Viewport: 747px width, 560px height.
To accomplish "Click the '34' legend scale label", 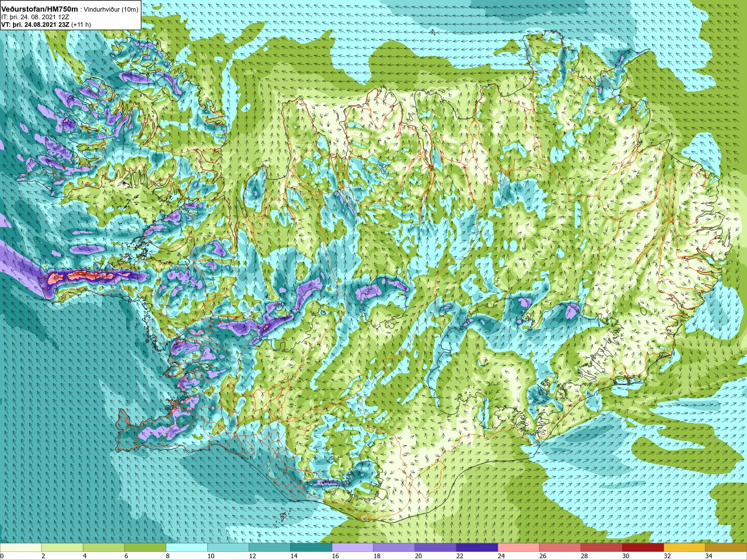I will click(x=708, y=556).
